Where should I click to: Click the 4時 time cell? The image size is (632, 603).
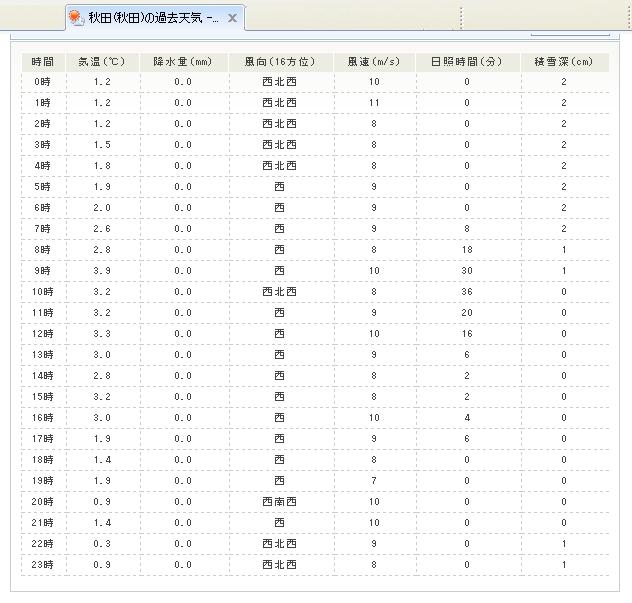(42, 166)
